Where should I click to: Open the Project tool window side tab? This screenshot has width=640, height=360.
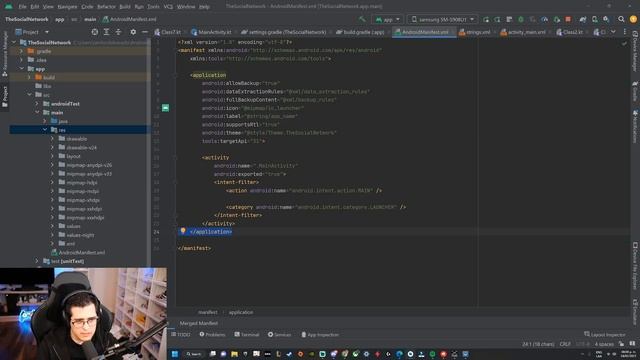tap(5, 96)
